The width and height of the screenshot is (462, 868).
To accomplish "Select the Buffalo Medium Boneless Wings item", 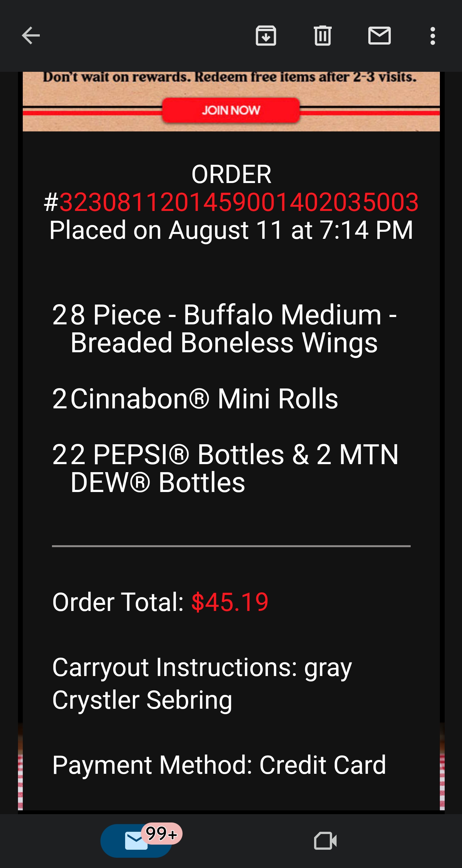I will pos(224,329).
